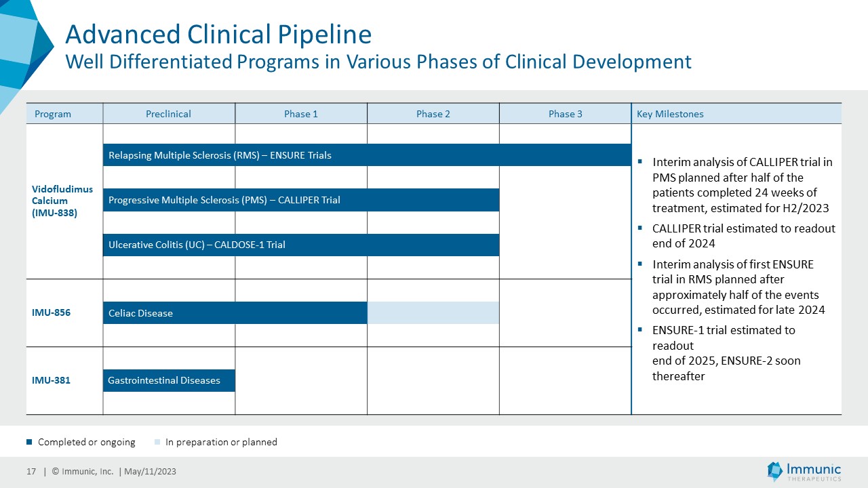Select the Phase 2 column header
Viewport: 868px width, 488px height.
coord(433,114)
